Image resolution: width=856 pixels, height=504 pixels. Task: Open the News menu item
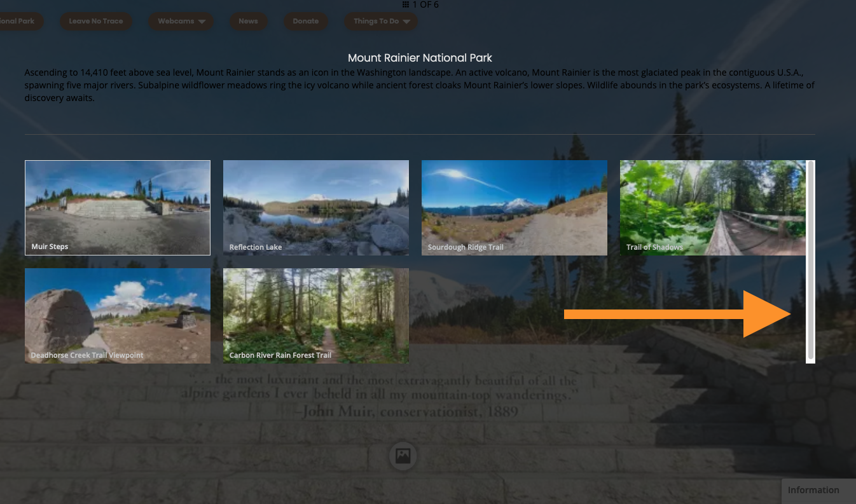(x=249, y=21)
